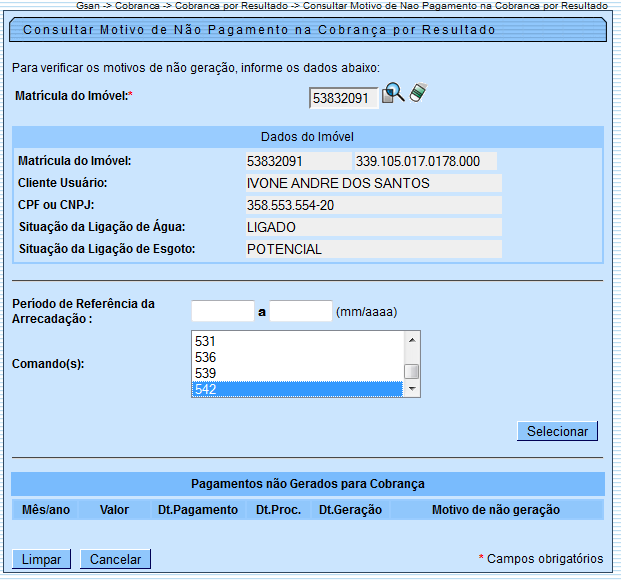
Task: Click the Motivo de não geração column header
Action: pyautogui.click(x=495, y=510)
